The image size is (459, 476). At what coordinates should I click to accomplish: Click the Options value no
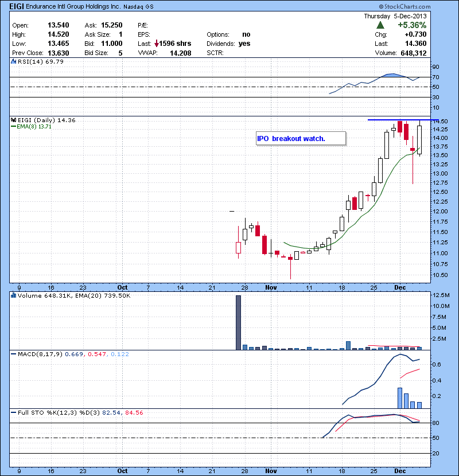246,34
